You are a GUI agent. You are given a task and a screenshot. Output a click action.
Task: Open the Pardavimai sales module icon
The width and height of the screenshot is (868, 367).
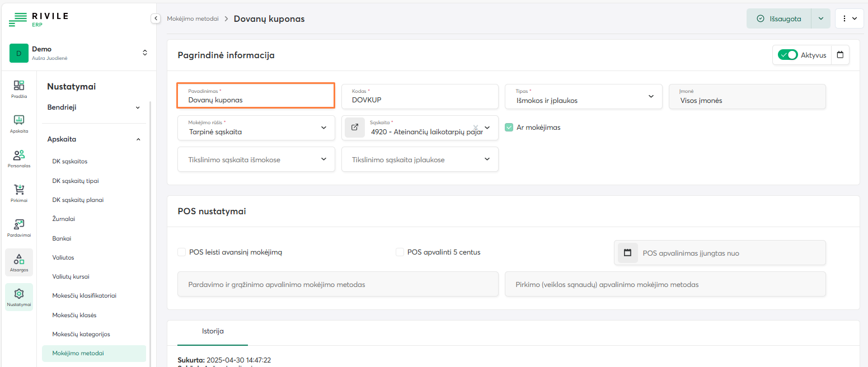click(x=19, y=227)
